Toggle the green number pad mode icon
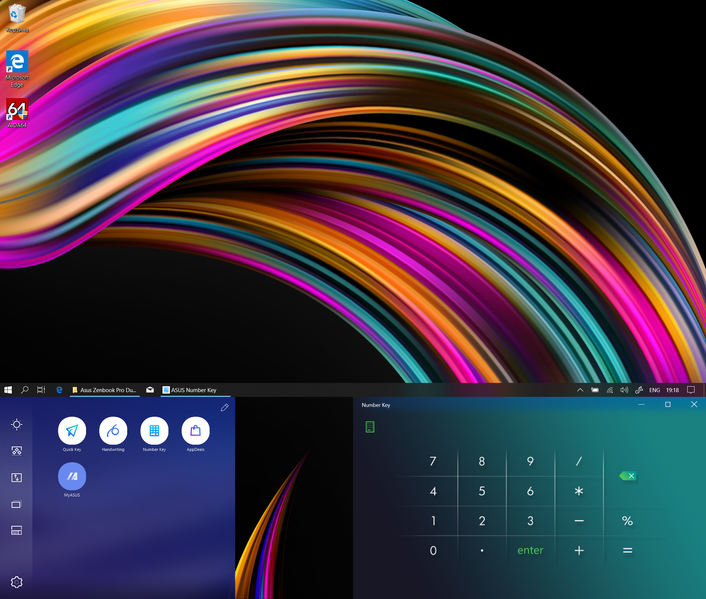Image resolution: width=706 pixels, height=599 pixels. click(370, 427)
